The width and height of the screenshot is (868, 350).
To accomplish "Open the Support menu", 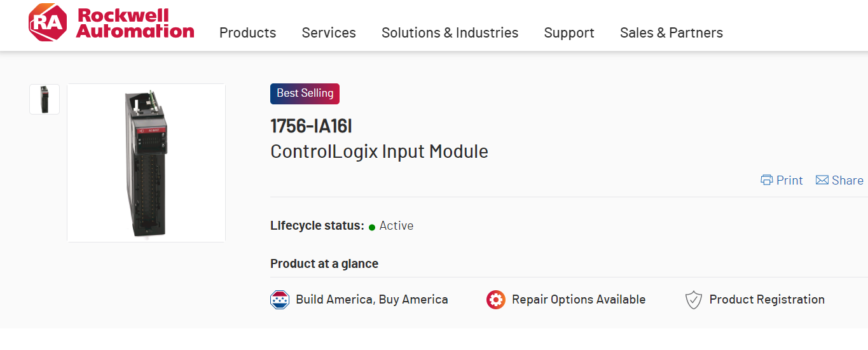I will (569, 33).
